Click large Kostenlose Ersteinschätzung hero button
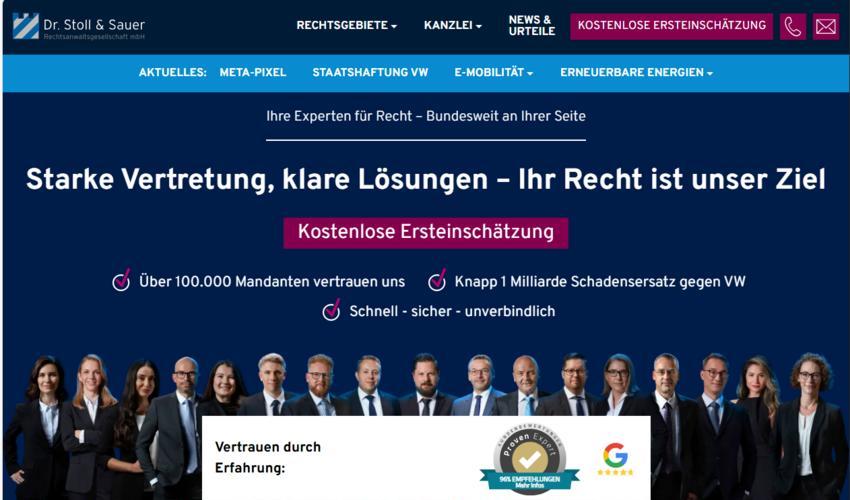This screenshot has width=850, height=500. coord(426,233)
